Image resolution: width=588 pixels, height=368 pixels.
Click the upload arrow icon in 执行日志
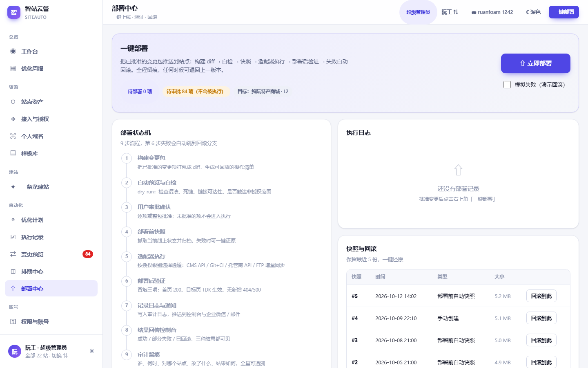coord(458,170)
